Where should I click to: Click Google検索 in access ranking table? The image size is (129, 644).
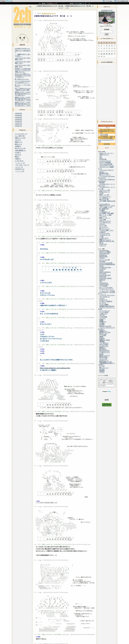104,135
